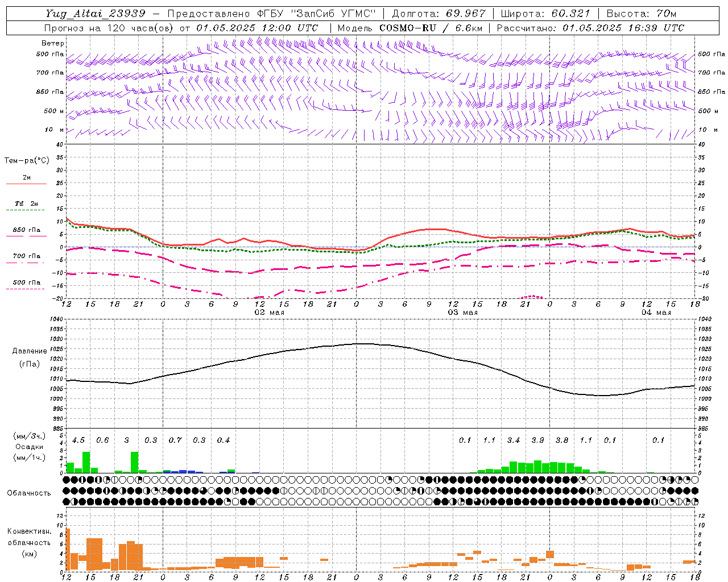Click the forecast start date 01.05.2025 12:00 UTC
This screenshot has height=582, width=728.
257,28
